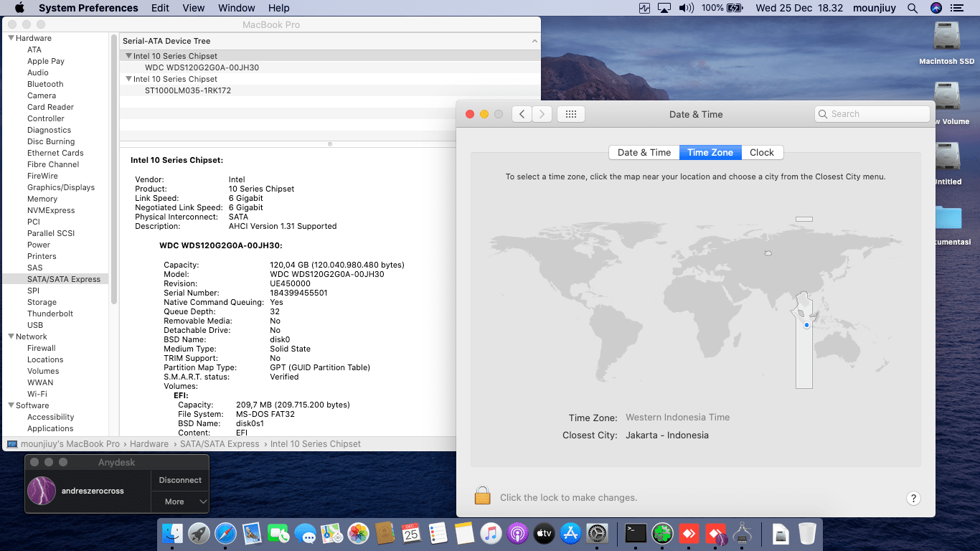Screen dimensions: 980x551
Task: Select ST1000LM035-1RK172 in device tree
Action: pos(188,90)
